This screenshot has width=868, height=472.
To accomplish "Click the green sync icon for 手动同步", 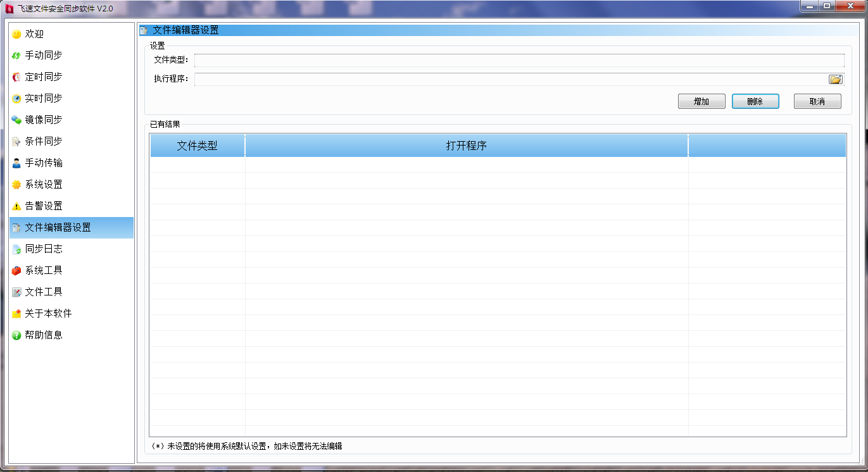I will (16, 56).
